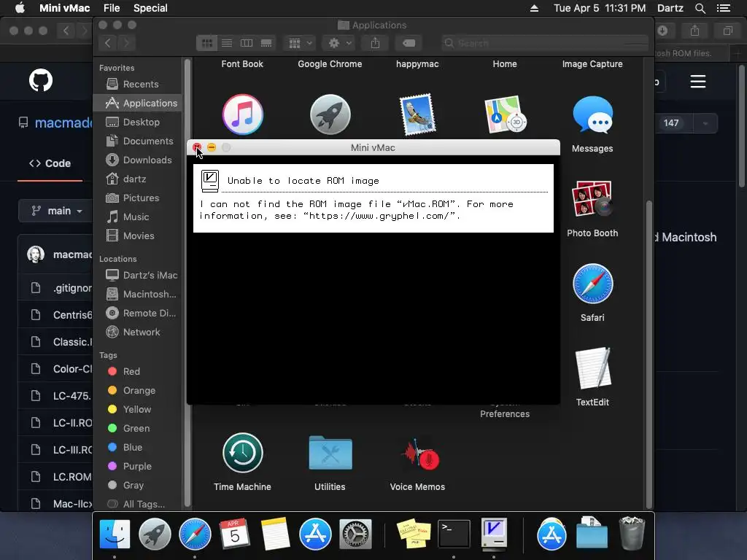Open the Desktop folder in sidebar
747x560 pixels.
[x=138, y=122]
